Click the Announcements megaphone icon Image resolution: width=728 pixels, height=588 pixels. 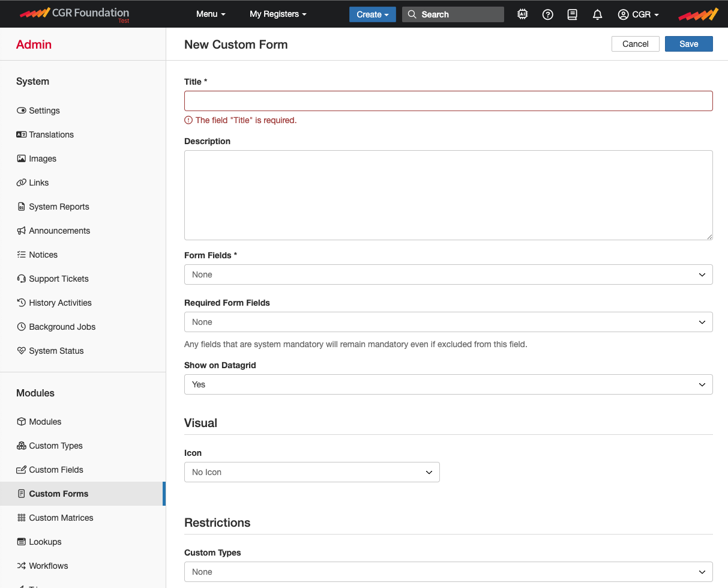(22, 231)
